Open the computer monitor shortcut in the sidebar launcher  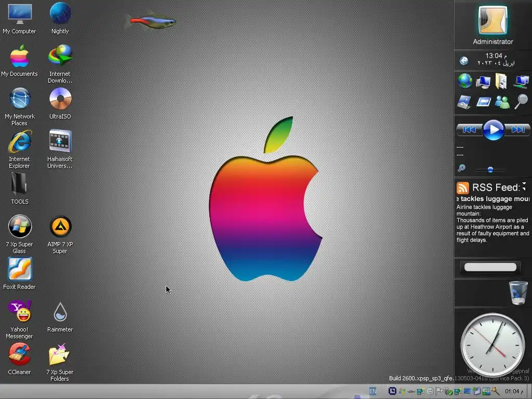pyautogui.click(x=483, y=82)
